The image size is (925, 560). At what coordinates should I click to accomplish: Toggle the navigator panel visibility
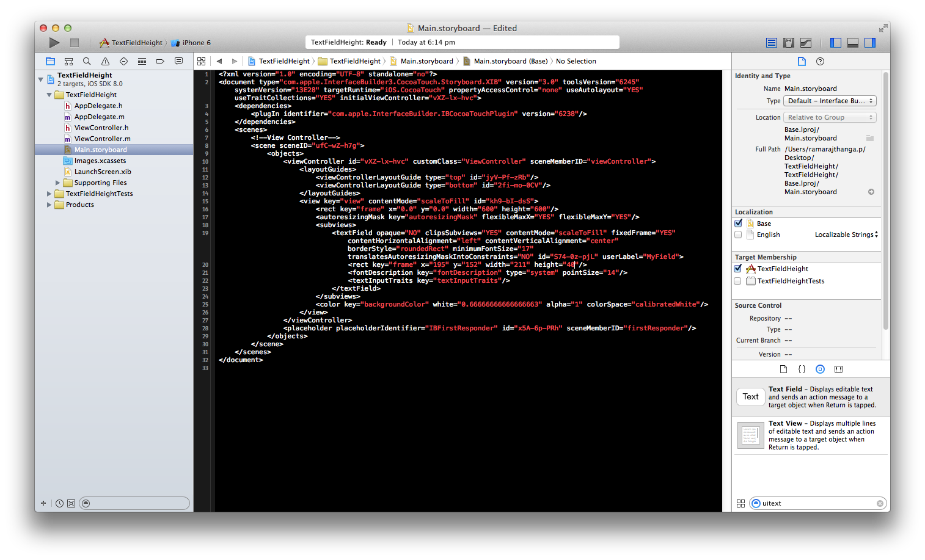[x=836, y=43]
